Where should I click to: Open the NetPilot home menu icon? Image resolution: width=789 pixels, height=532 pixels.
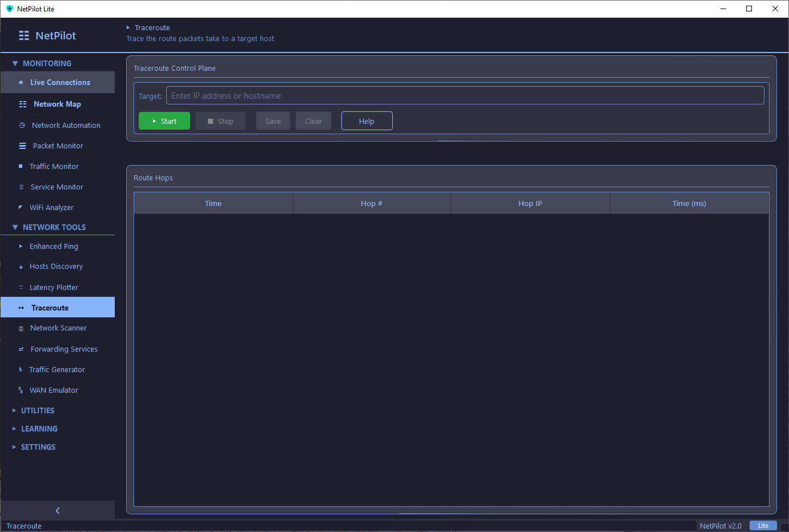tap(23, 35)
